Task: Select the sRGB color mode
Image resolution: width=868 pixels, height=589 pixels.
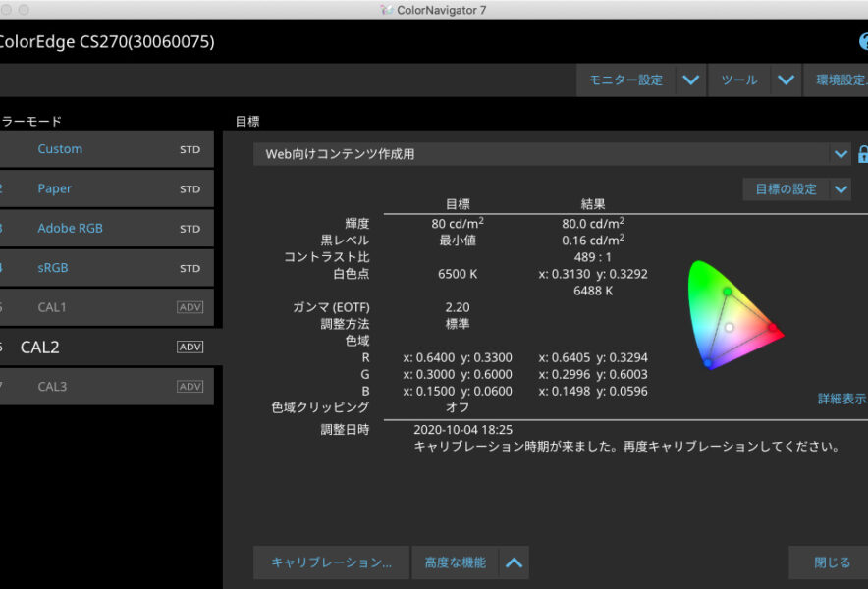Action: tap(107, 268)
